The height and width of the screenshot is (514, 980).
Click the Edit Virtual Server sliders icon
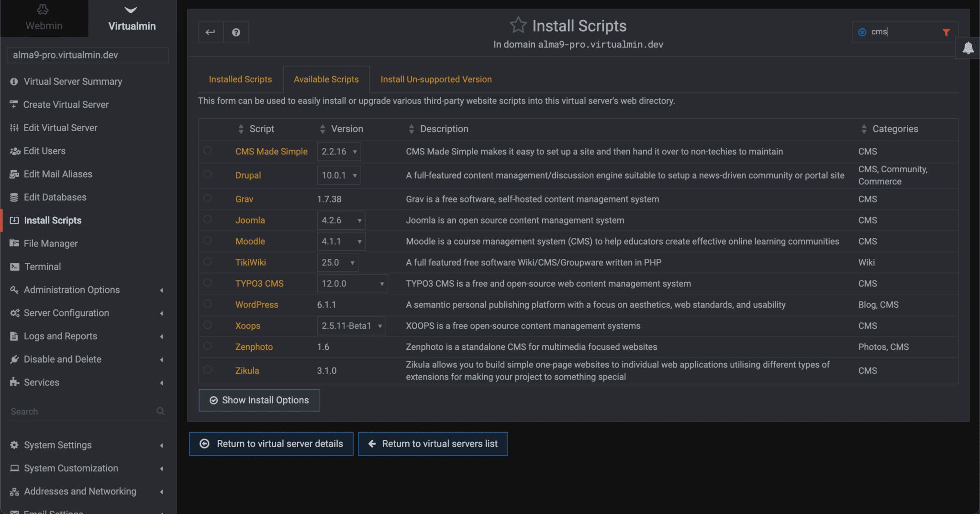(14, 128)
